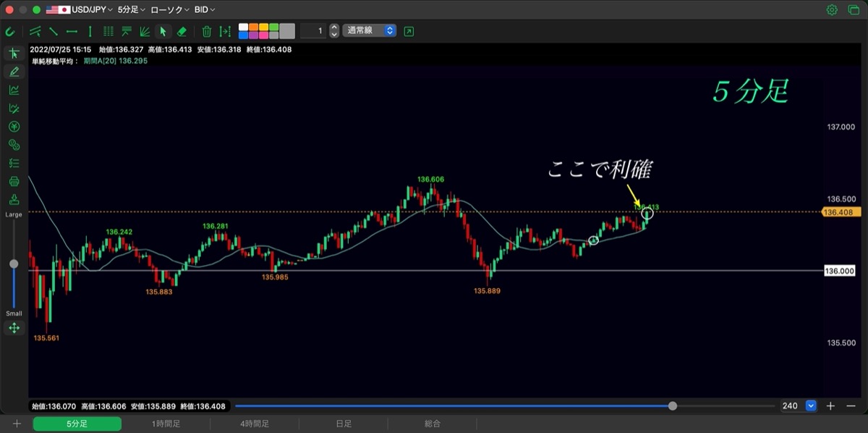Click the chart-with-pencil indicator edit icon
The width and height of the screenshot is (868, 433).
tap(14, 109)
